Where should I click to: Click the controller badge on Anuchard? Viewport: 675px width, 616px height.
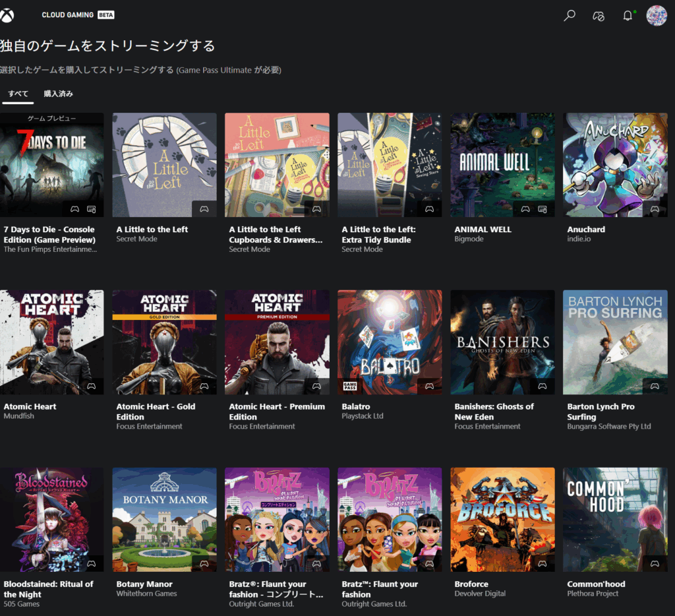[655, 209]
